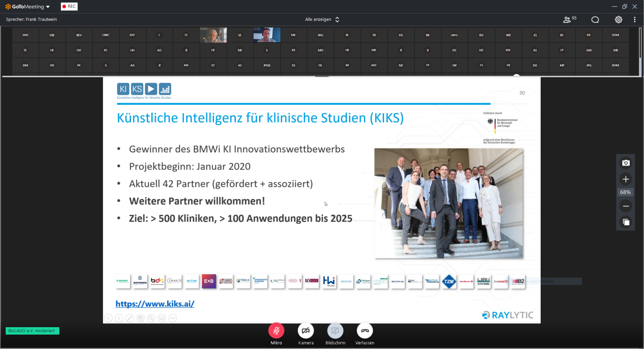The width and height of the screenshot is (644, 349).
Task: Click the REC recording indicator
Action: pyautogui.click(x=69, y=6)
